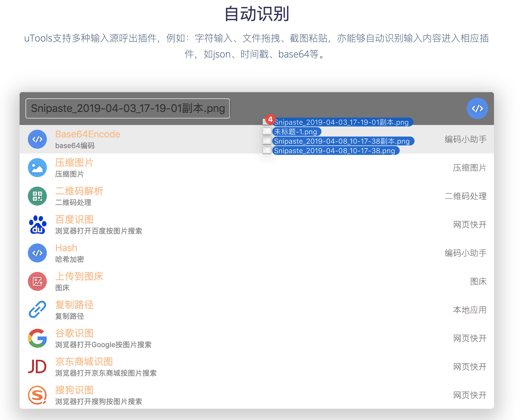Click 网页快开 label in 谷歌识图 row

point(470,338)
